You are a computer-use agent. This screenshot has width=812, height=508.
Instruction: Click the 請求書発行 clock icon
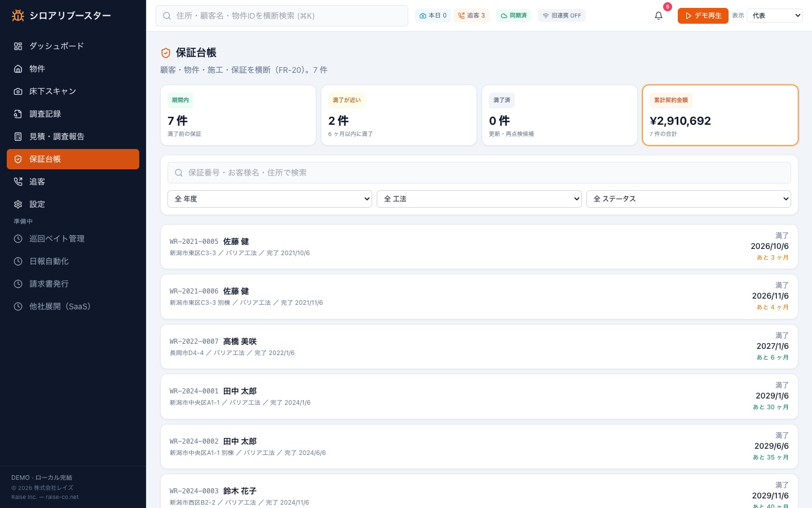18,284
